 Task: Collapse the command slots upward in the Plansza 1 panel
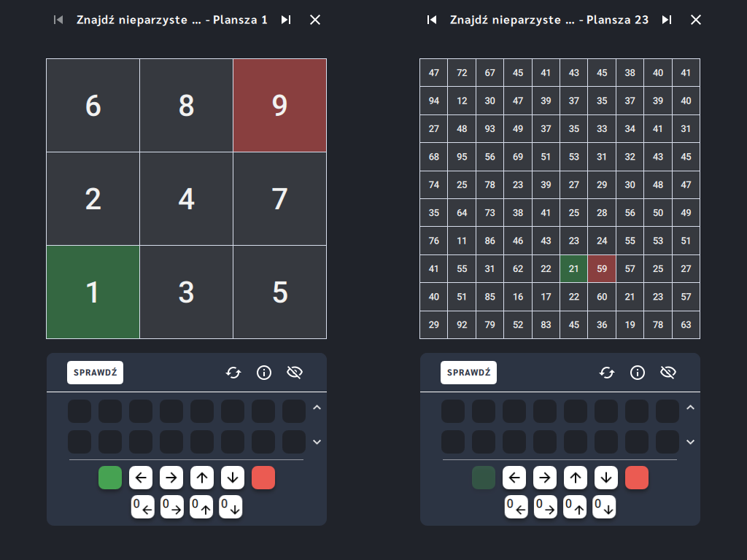[317, 408]
